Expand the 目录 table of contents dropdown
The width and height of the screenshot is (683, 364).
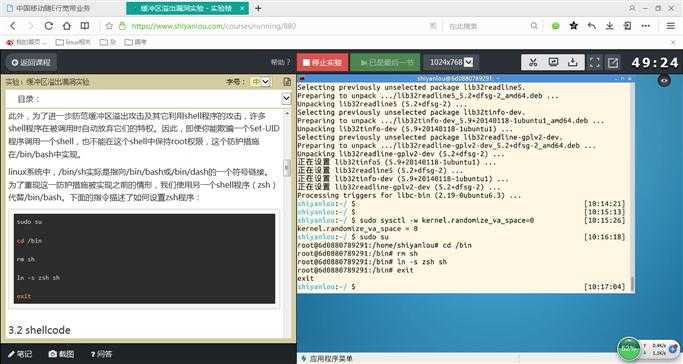click(x=286, y=99)
